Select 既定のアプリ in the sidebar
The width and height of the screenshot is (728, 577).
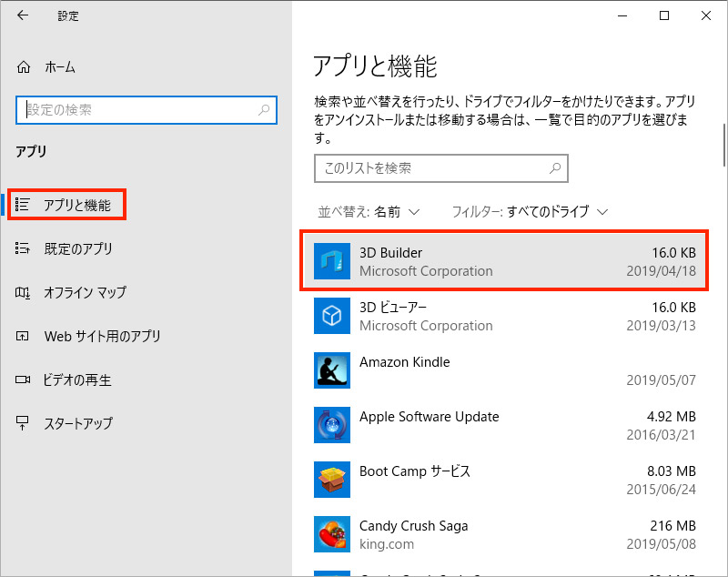click(78, 248)
